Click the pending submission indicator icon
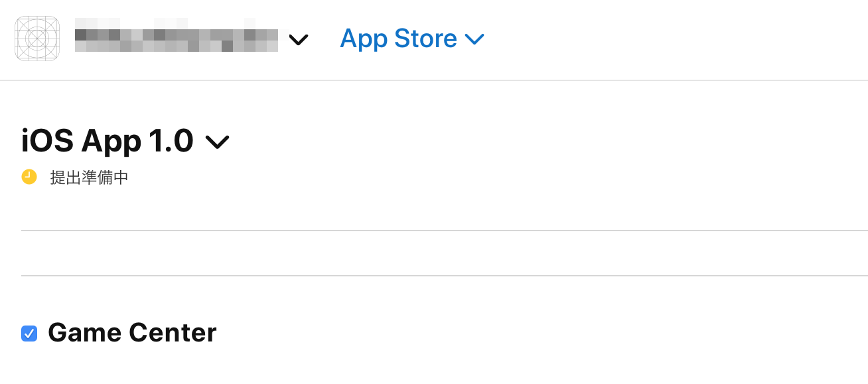Image resolution: width=868 pixels, height=384 pixels. pyautogui.click(x=28, y=177)
